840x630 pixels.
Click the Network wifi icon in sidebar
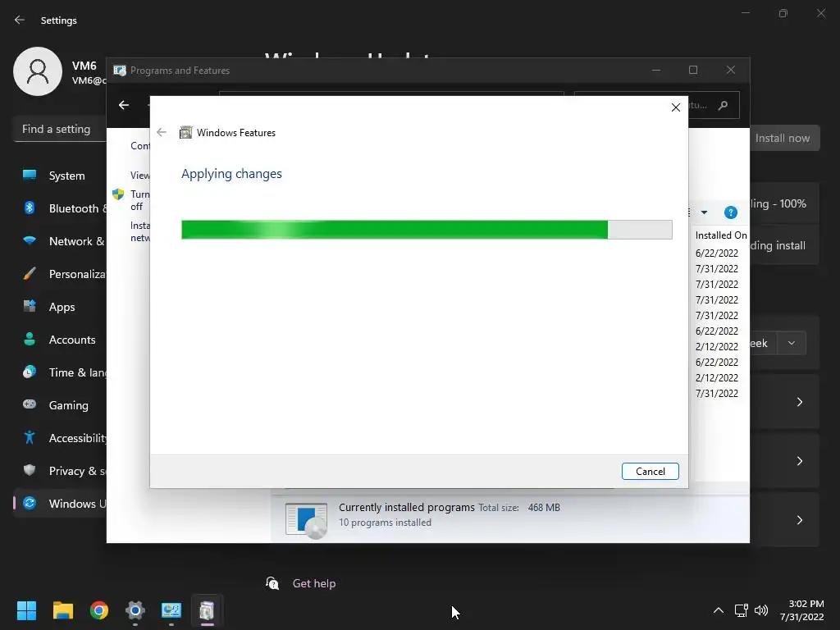pyautogui.click(x=30, y=240)
